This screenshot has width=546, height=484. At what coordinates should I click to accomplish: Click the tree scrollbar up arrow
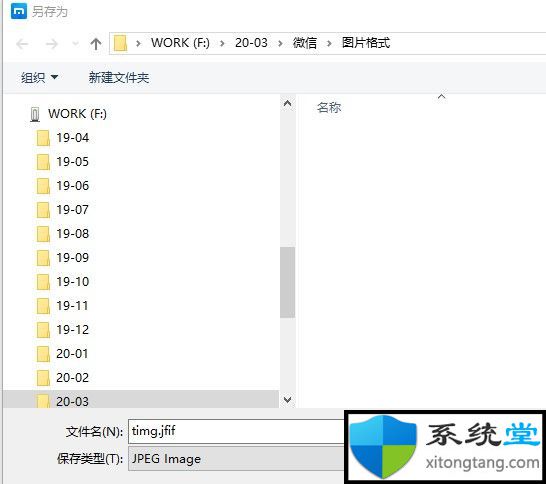pyautogui.click(x=288, y=103)
